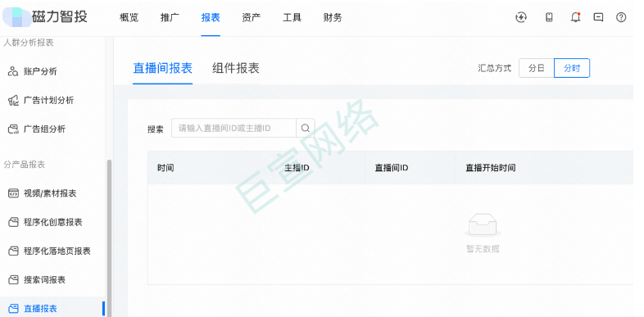Click the 广告组分析 sidebar icon

13,129
